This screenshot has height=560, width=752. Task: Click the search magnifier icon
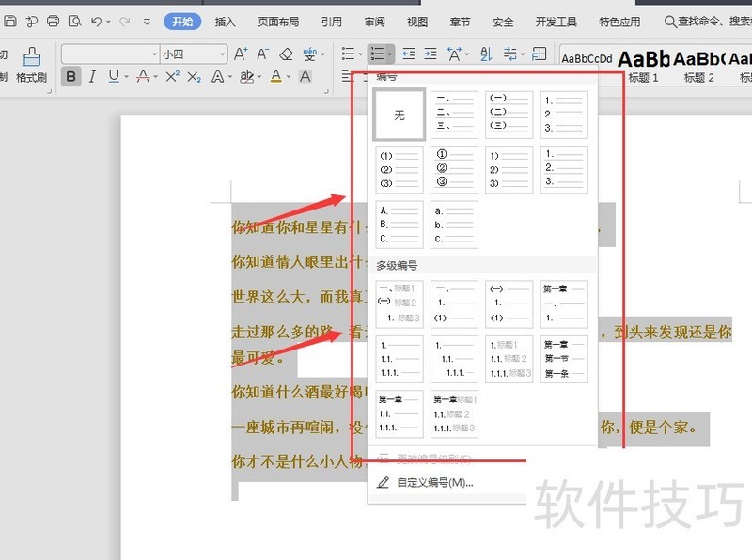tap(670, 22)
